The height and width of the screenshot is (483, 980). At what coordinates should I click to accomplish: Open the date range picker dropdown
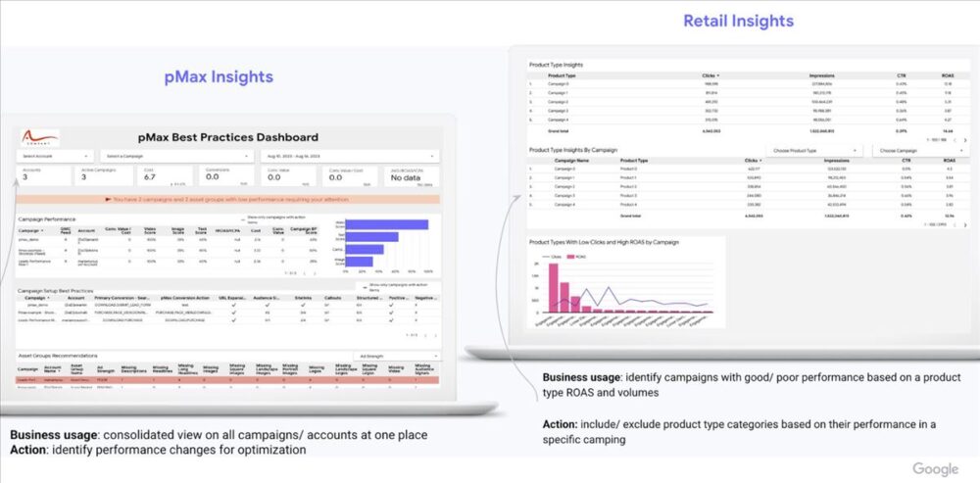(x=350, y=156)
